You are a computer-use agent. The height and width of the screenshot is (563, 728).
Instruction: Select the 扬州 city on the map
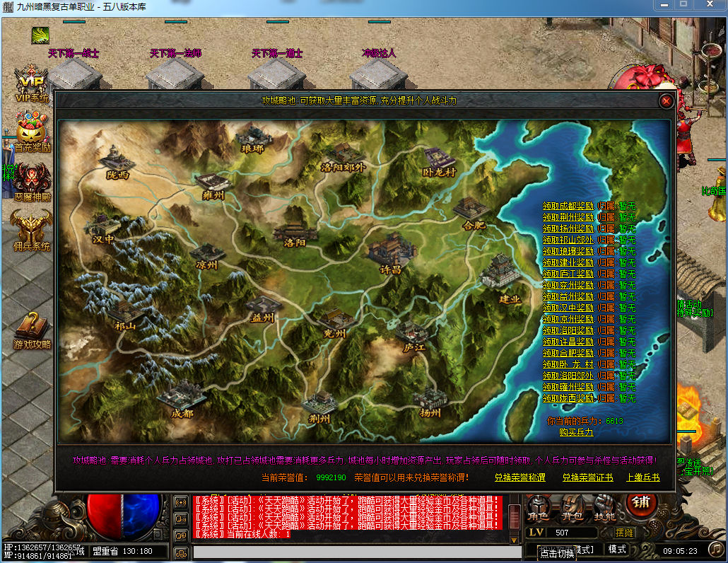click(x=430, y=403)
